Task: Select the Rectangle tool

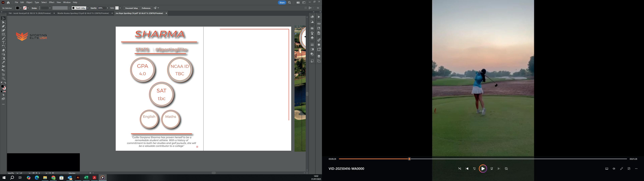Action: (3, 34)
